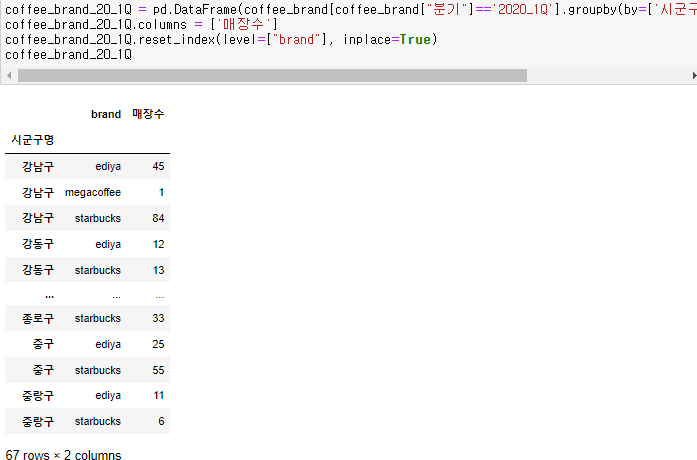Click the value 84 for 강남구 starbucks
Viewport: 697px width, 460px height.
(x=158, y=218)
